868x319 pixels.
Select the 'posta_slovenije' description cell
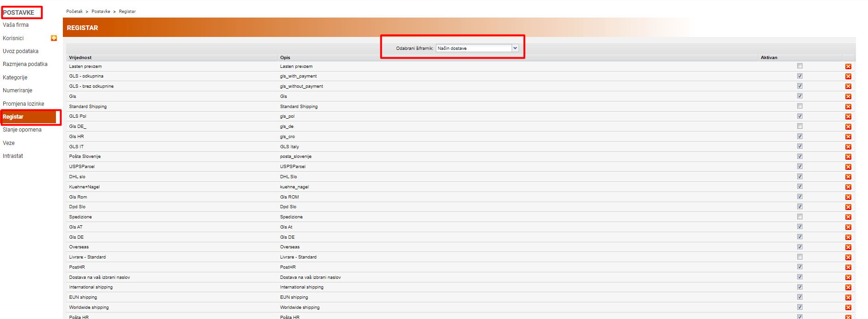(x=296, y=156)
